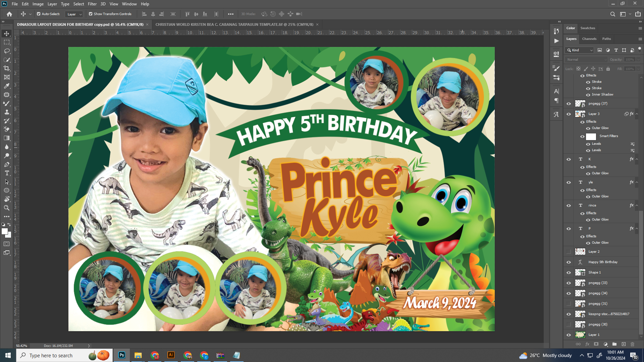Select the Zoom tool
Image resolution: width=644 pixels, height=362 pixels.
point(7,208)
